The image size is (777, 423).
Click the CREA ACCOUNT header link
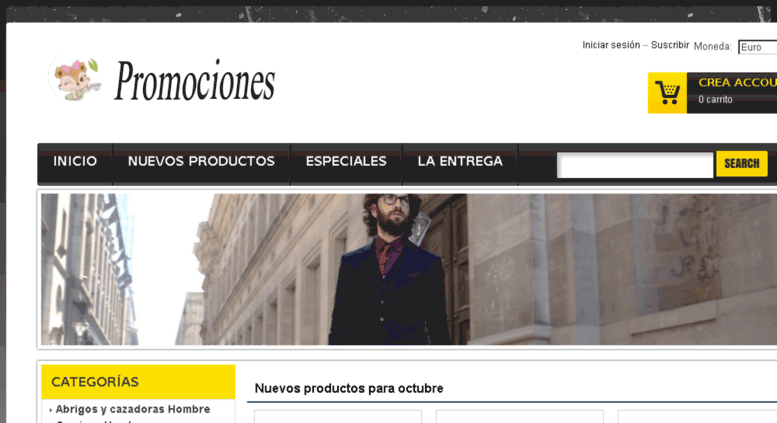(737, 83)
